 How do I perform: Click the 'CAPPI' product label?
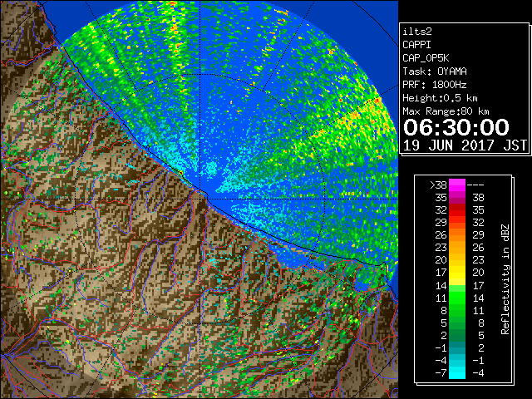416,45
